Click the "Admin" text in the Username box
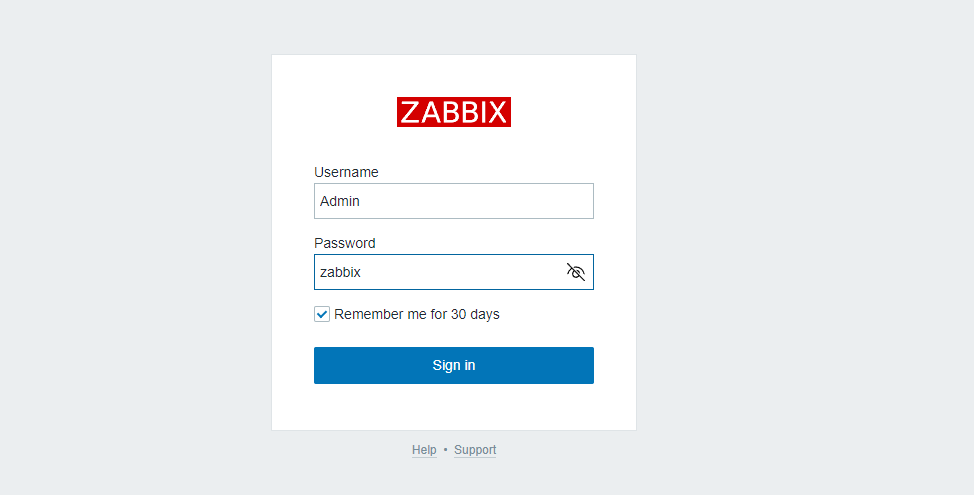 coord(340,201)
